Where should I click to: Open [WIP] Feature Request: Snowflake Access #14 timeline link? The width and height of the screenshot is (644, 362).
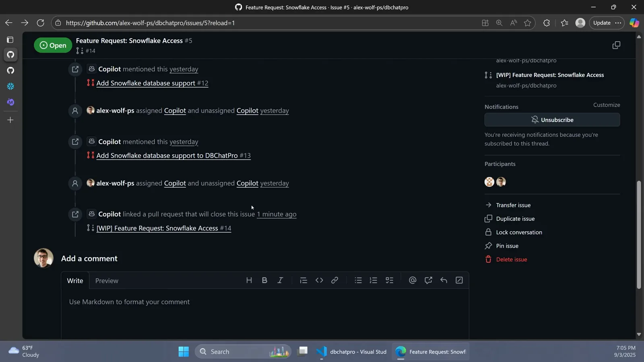[164, 228]
